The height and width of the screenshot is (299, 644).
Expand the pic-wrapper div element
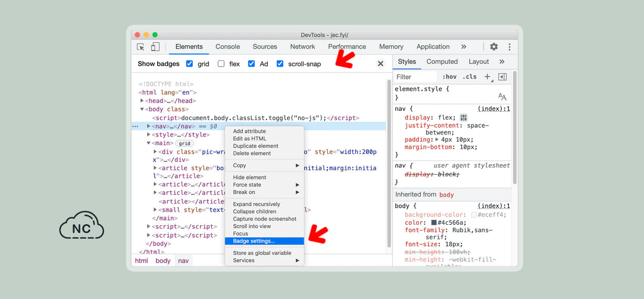[155, 152]
